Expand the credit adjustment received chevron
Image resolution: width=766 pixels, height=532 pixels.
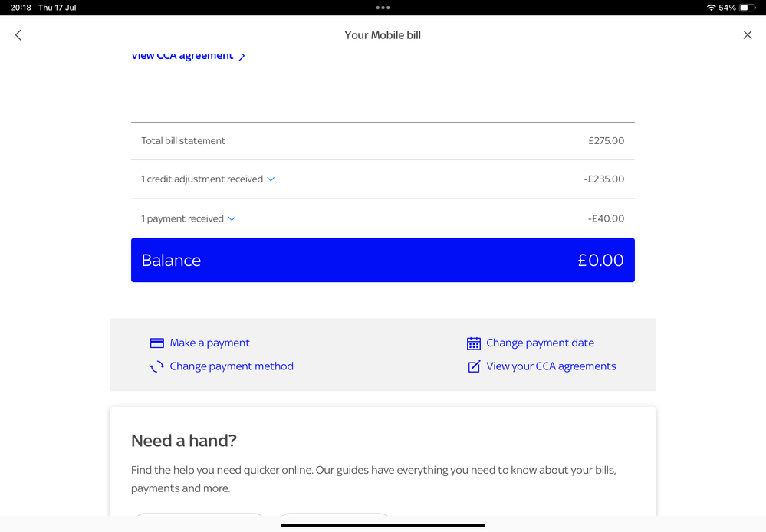click(271, 179)
